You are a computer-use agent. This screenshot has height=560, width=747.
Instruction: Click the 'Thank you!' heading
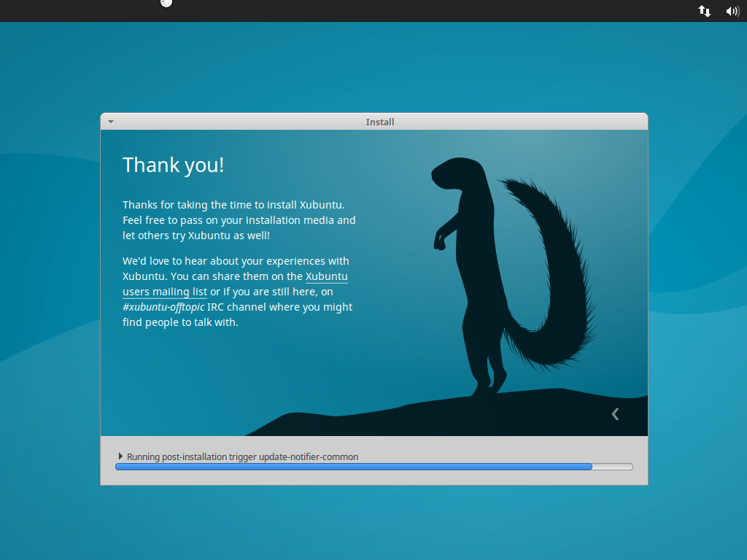(x=174, y=166)
